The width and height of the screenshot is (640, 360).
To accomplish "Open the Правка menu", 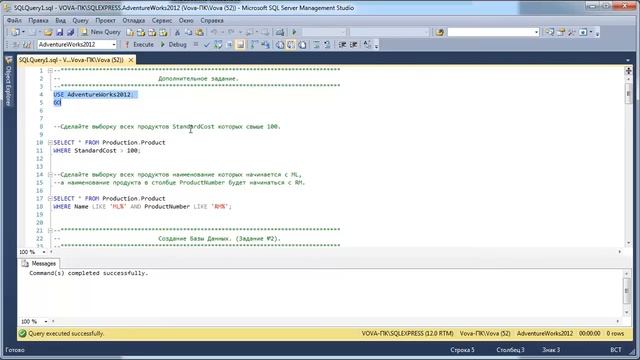I will click(x=38, y=20).
